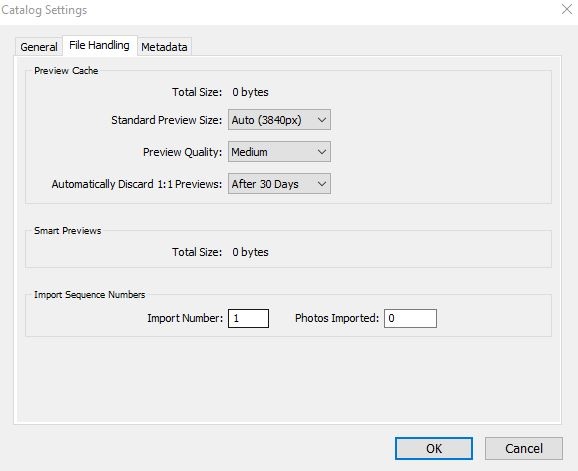
Task: Close the Catalog Settings dialog with X
Action: tap(567, 9)
